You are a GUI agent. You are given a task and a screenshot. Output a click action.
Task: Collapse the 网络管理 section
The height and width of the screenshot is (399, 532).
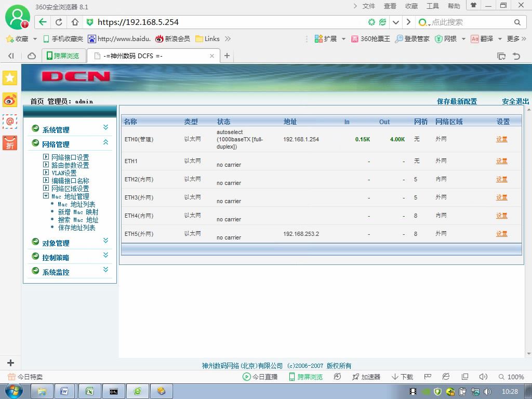pyautogui.click(x=105, y=142)
